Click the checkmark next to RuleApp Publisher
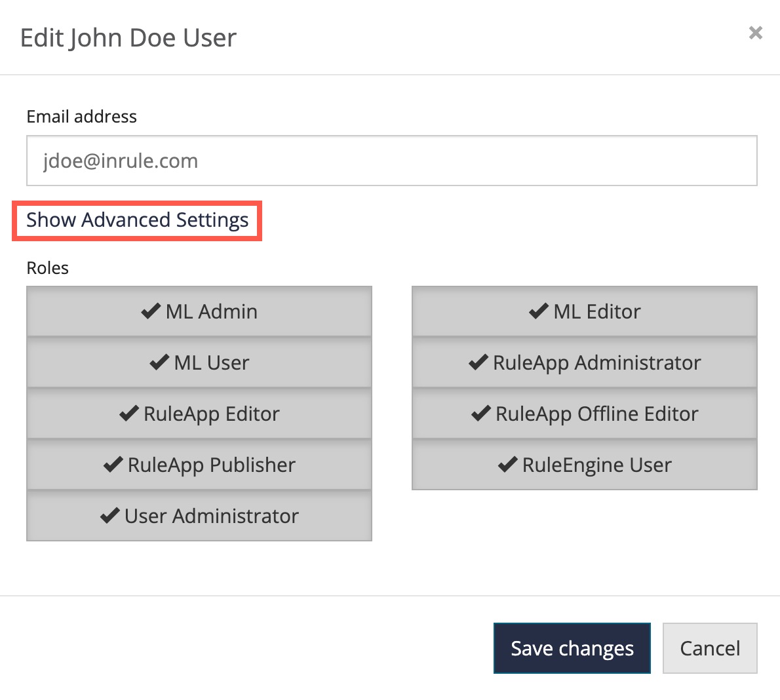This screenshot has height=700, width=780. coord(114,465)
